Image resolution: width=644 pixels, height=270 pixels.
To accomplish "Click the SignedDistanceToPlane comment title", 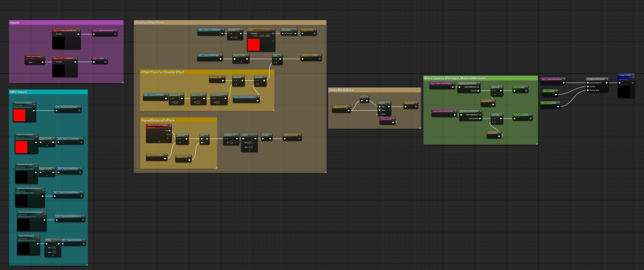I will click(x=158, y=121).
